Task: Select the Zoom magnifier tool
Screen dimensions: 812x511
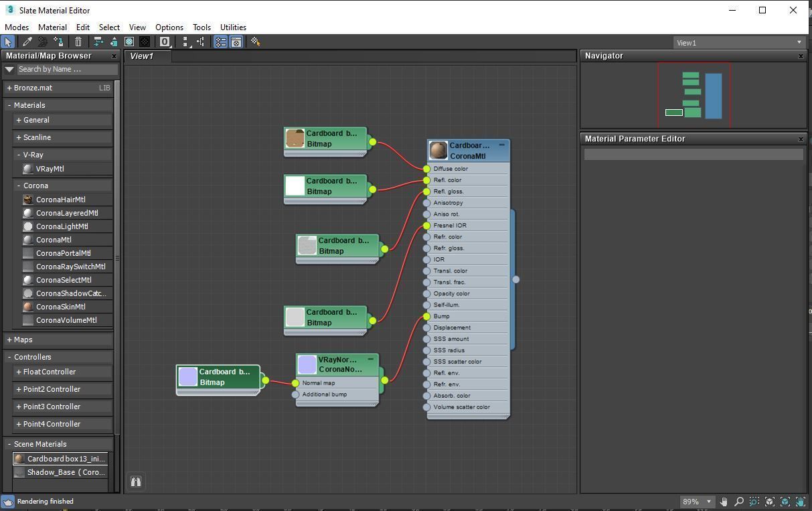Action: coord(739,501)
